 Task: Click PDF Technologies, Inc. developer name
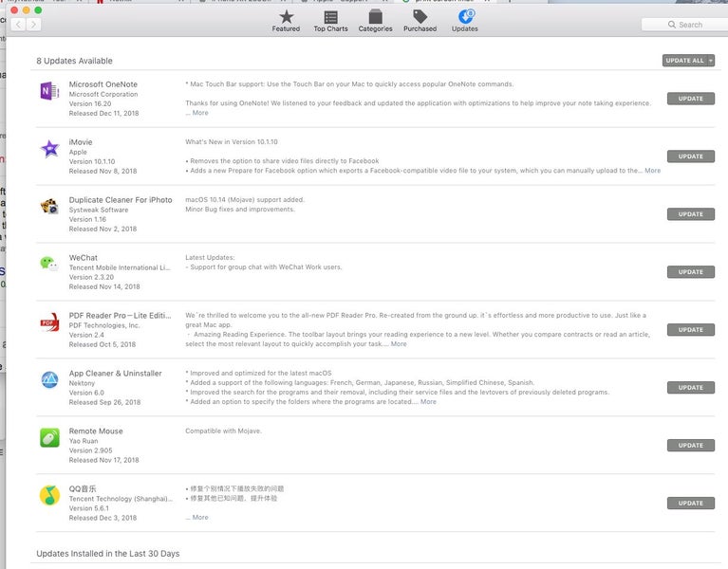pos(104,325)
